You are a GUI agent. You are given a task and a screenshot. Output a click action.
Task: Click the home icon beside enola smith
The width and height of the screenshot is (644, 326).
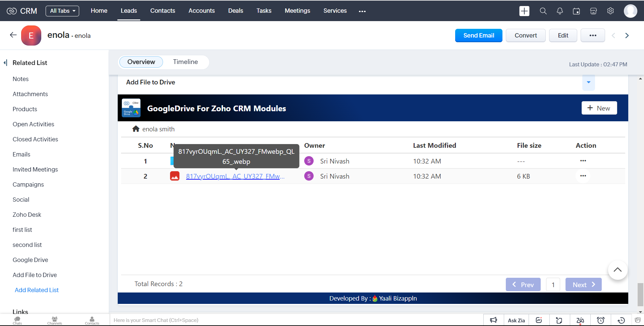[x=136, y=129]
